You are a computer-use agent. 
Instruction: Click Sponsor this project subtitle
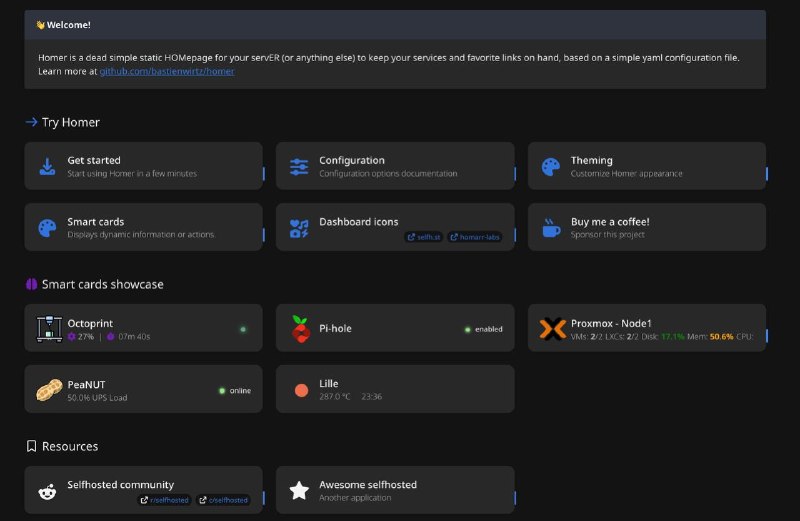(x=608, y=235)
